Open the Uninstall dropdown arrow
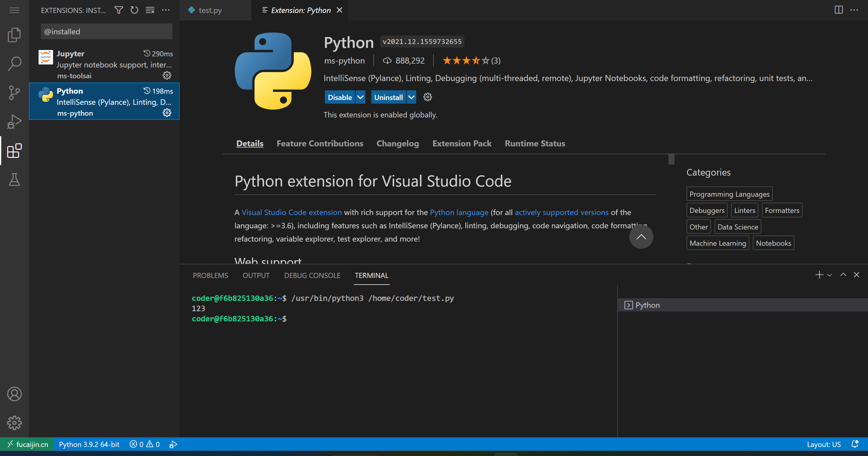This screenshot has width=868, height=456. [411, 97]
